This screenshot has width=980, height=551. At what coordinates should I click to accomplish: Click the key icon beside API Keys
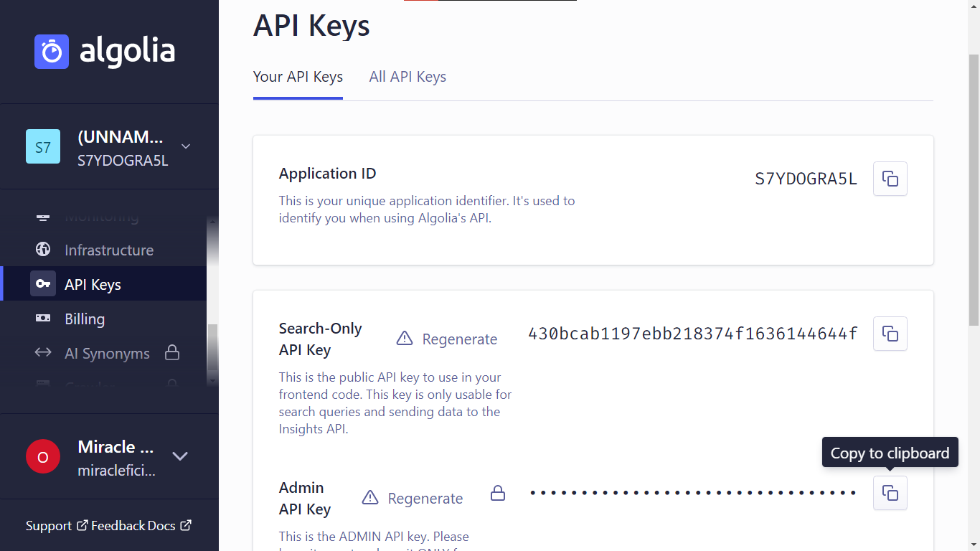click(x=43, y=283)
